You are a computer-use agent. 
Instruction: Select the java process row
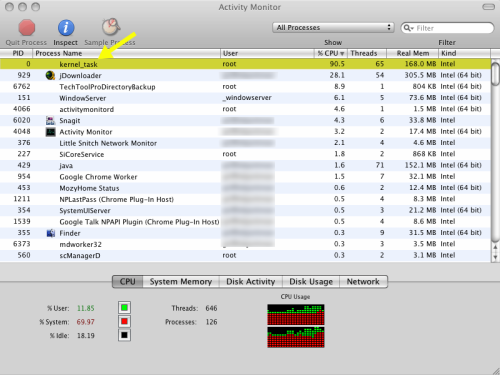[x=245, y=165]
